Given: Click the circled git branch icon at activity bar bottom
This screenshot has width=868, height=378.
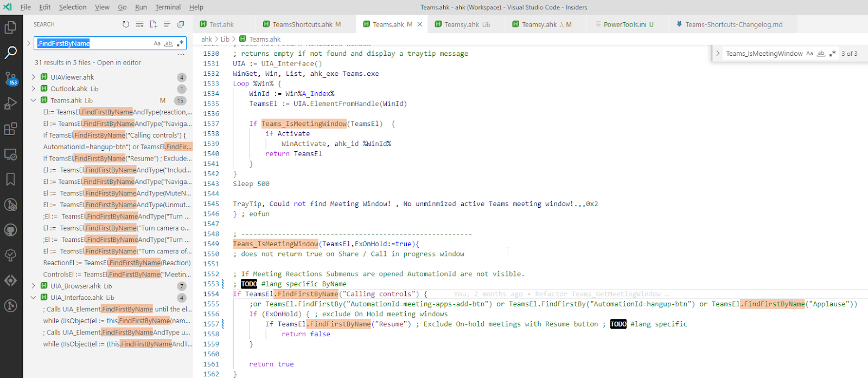Looking at the screenshot, I should click(10, 306).
